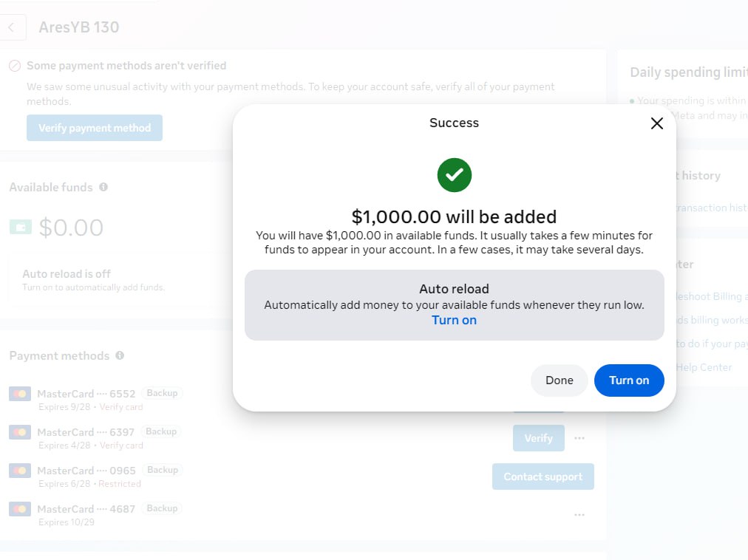Click the green wallet icon beside $0.00
Viewport: 748px width, 560px height.
pyautogui.click(x=20, y=228)
